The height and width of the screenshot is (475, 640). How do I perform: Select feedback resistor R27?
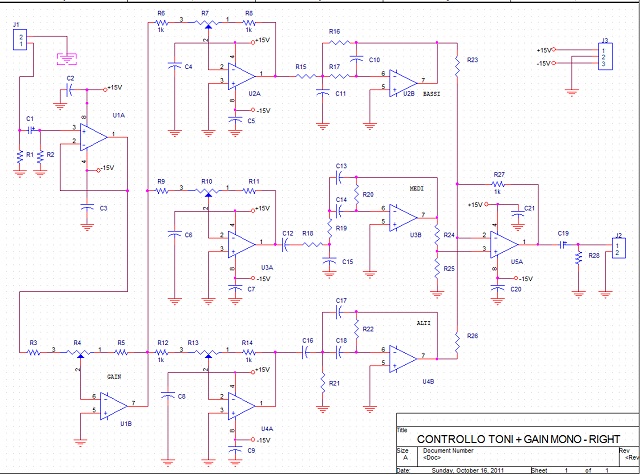[x=500, y=183]
